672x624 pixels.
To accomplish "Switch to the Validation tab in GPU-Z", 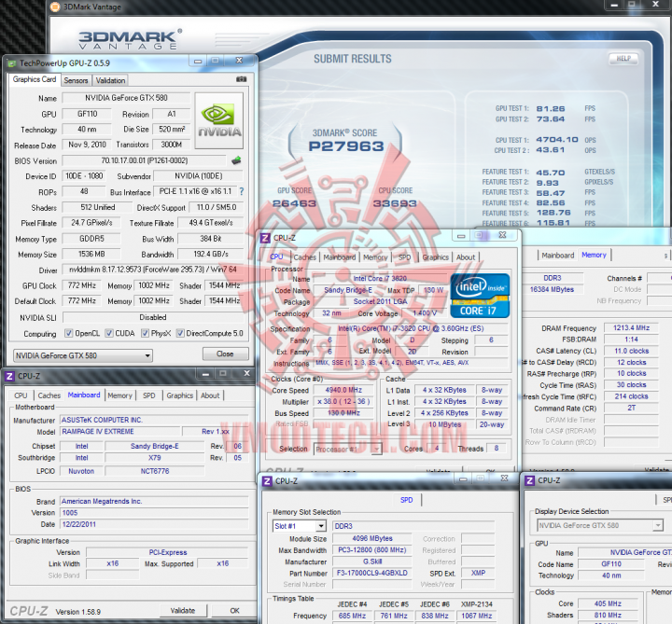I will 110,80.
